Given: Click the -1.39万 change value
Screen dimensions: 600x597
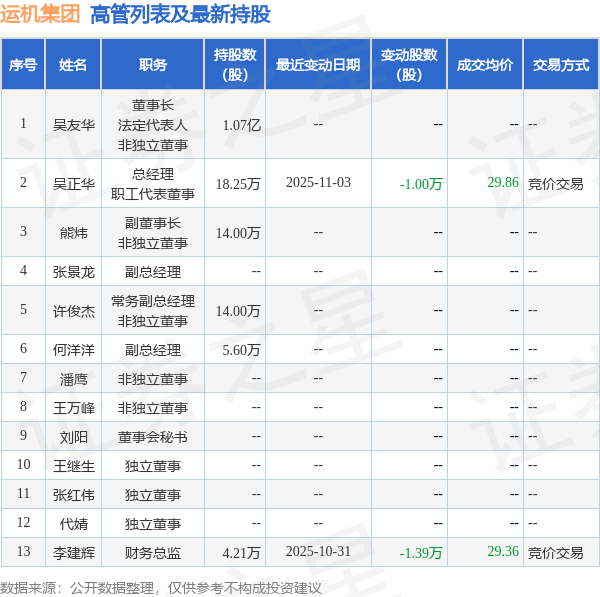Looking at the screenshot, I should click(421, 553).
